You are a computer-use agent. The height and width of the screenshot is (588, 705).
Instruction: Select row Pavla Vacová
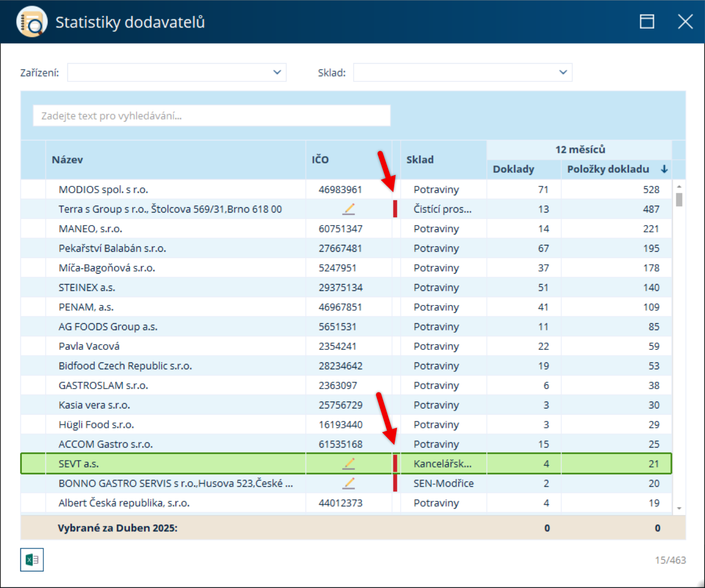tap(346, 346)
